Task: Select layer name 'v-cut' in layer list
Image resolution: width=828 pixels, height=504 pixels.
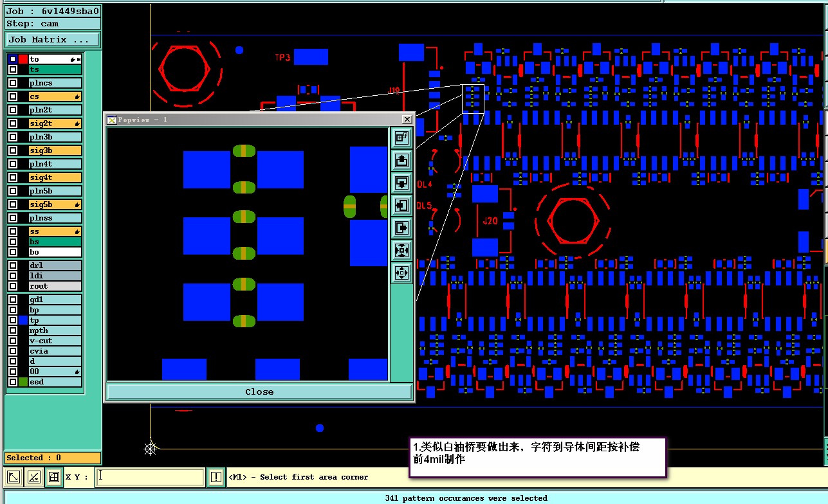Action: click(55, 341)
